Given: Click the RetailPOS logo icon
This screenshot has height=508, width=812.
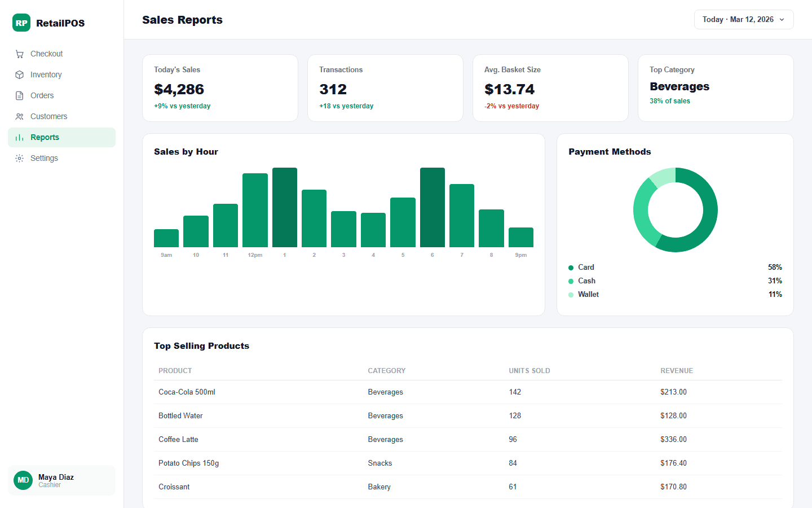Looking at the screenshot, I should tap(21, 23).
